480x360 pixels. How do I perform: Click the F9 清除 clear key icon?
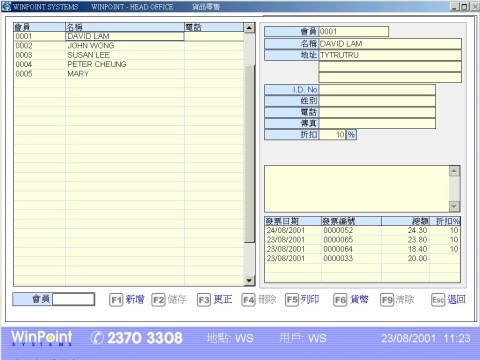pyautogui.click(x=387, y=300)
